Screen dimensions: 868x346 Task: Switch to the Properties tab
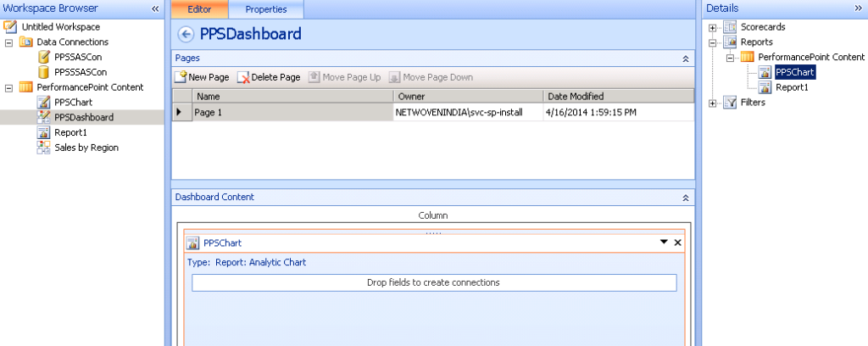[x=266, y=9]
